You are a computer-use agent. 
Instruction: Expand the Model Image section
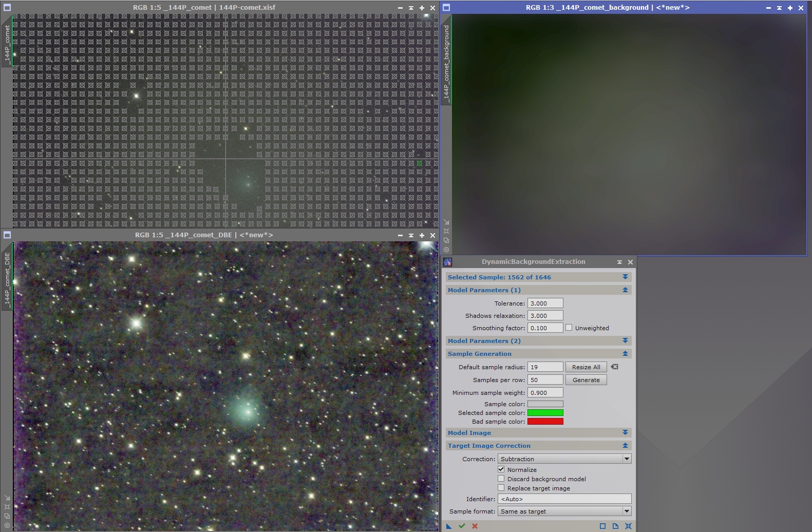625,432
